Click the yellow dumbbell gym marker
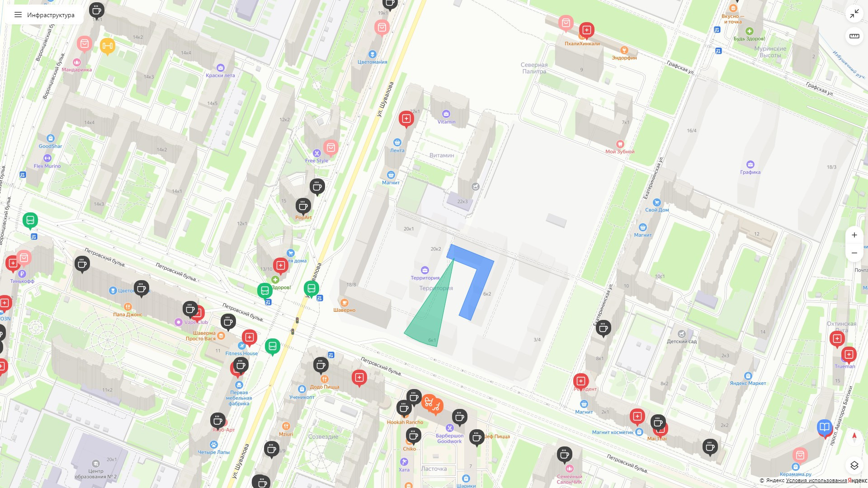 (107, 46)
